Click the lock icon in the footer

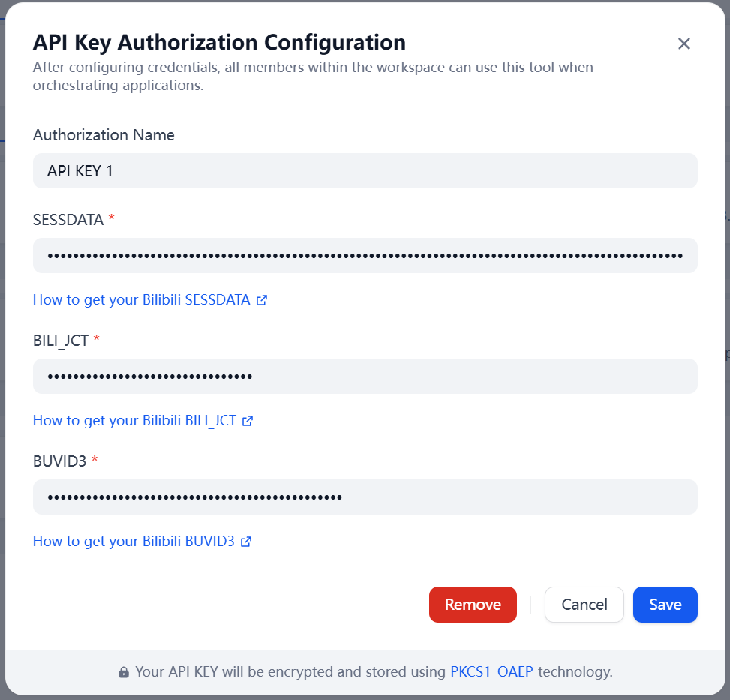(124, 673)
